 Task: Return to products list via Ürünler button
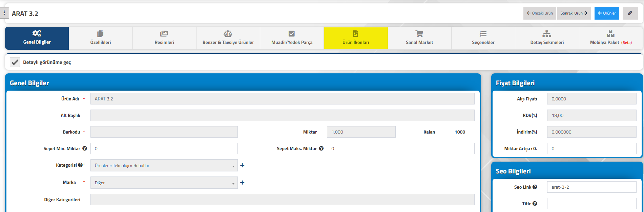pyautogui.click(x=607, y=13)
